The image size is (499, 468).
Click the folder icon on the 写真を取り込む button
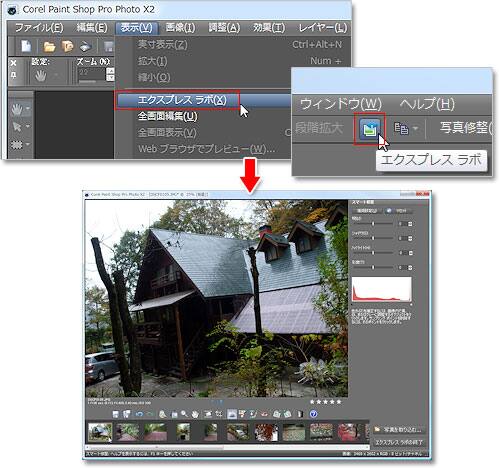pos(378,429)
